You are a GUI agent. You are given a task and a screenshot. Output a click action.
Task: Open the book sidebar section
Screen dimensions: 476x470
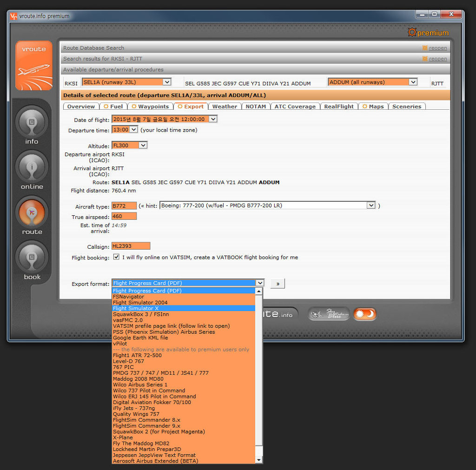[32, 257]
